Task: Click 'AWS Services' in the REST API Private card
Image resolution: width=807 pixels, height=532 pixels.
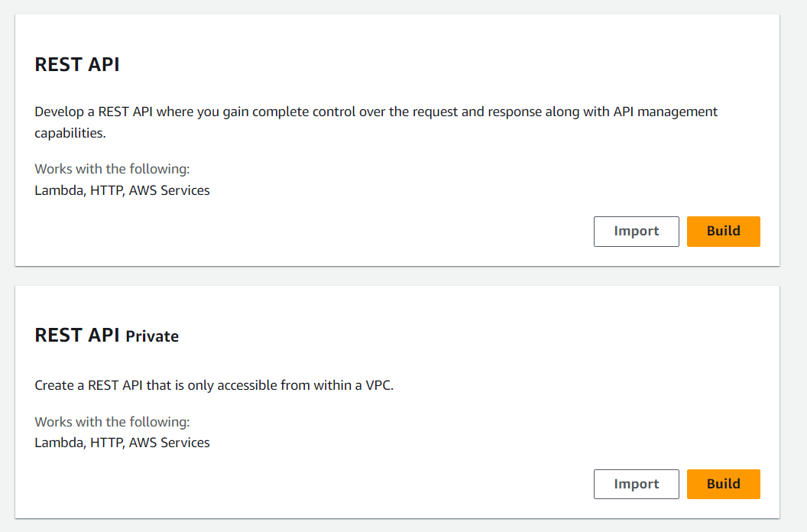Action: 169,443
